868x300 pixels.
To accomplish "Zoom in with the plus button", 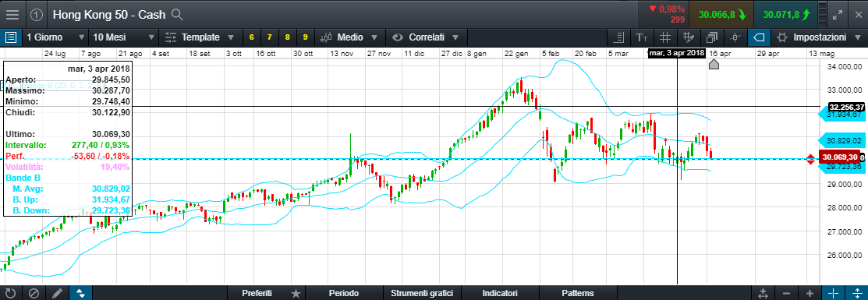I will 810,293.
